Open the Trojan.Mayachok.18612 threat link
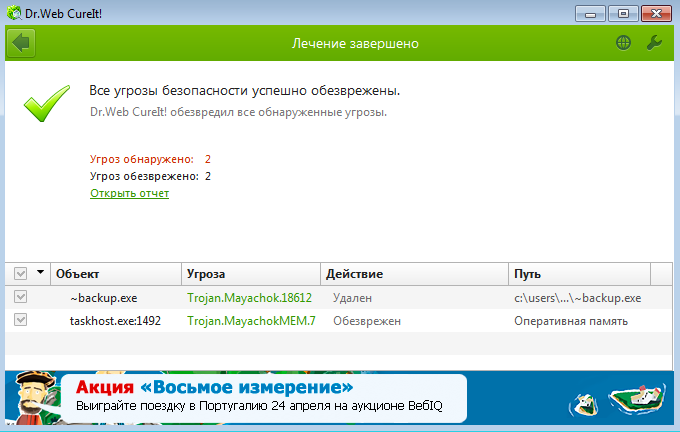The height and width of the screenshot is (432, 680). [x=249, y=298]
